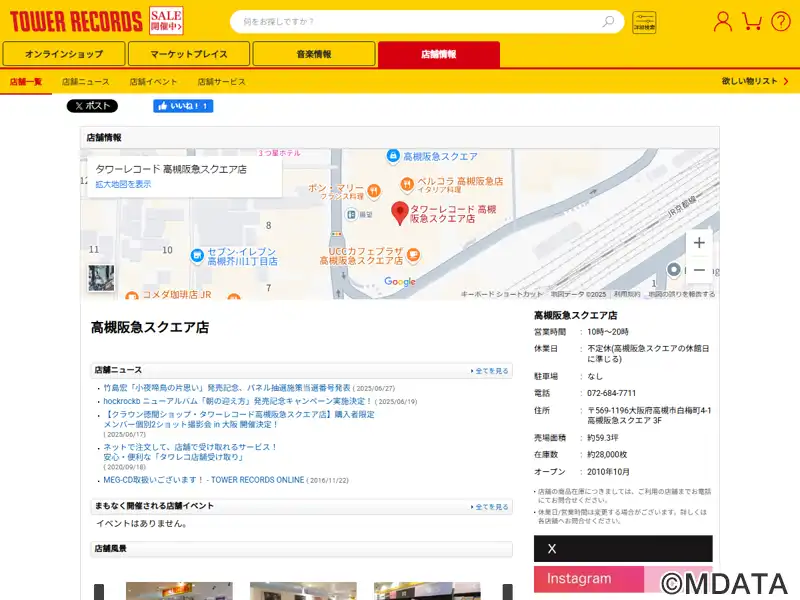Click the コメダ珈琲店 map marker

132,295
